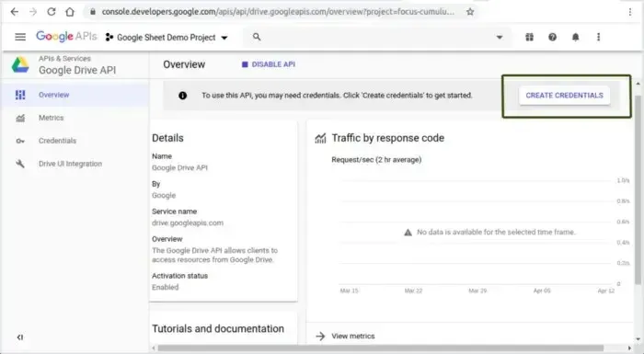Click the 'Google Drive API' name value under Details
644x354 pixels.
pyautogui.click(x=180, y=168)
